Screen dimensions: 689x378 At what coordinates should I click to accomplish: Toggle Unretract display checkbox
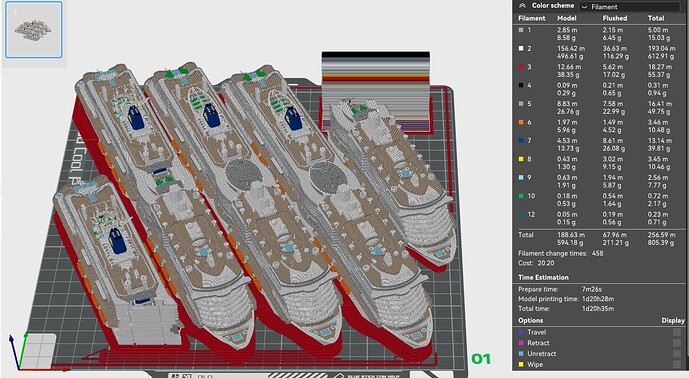click(x=677, y=353)
